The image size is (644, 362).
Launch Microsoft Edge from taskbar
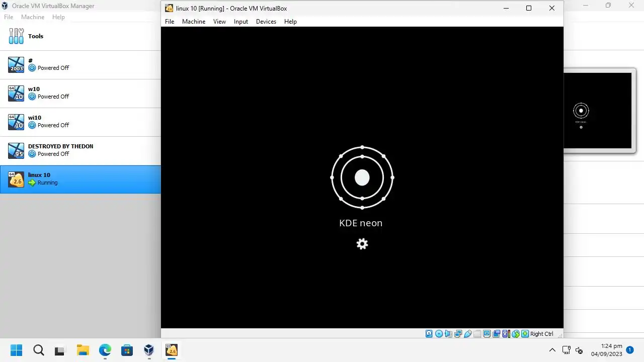click(105, 350)
